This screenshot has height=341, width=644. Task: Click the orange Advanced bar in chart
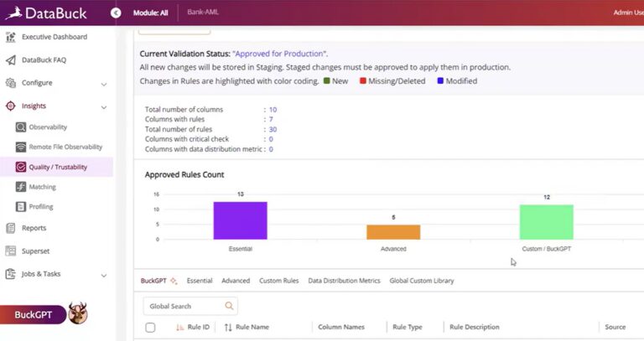point(393,232)
